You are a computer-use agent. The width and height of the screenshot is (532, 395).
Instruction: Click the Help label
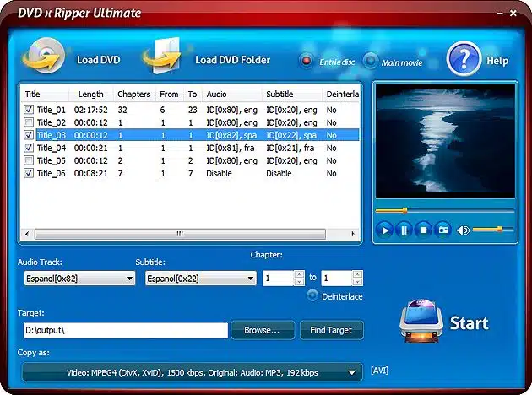(x=497, y=61)
